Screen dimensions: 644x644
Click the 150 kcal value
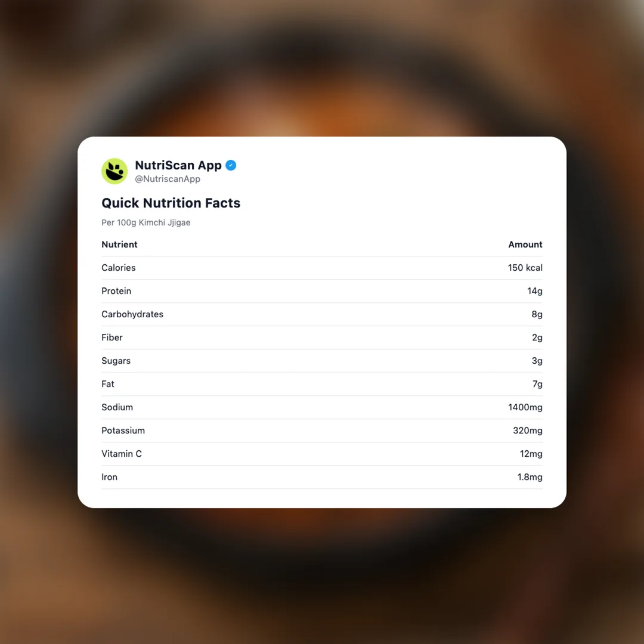(525, 268)
